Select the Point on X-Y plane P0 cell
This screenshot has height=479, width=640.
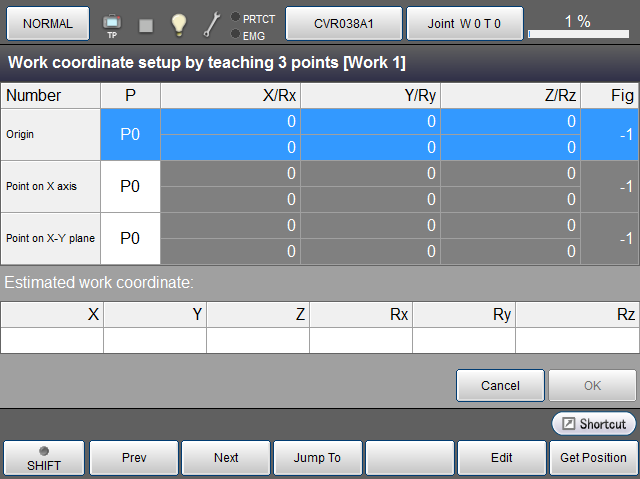[130, 238]
